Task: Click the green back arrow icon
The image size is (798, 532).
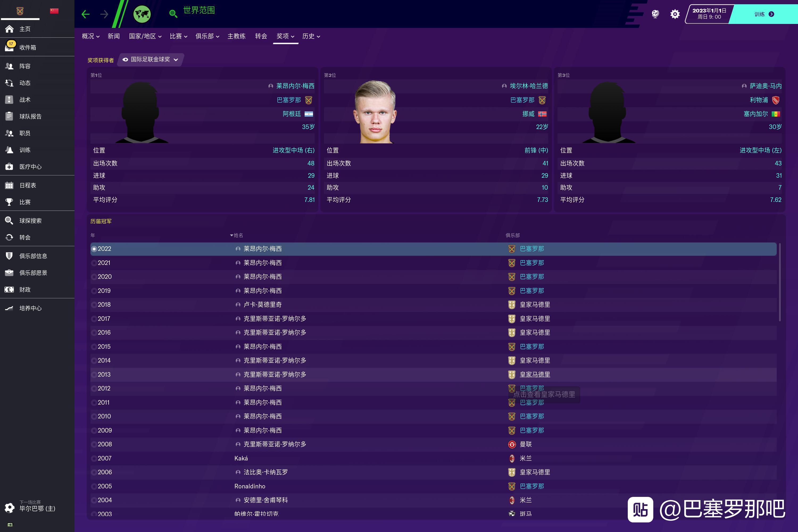Action: coord(85,14)
